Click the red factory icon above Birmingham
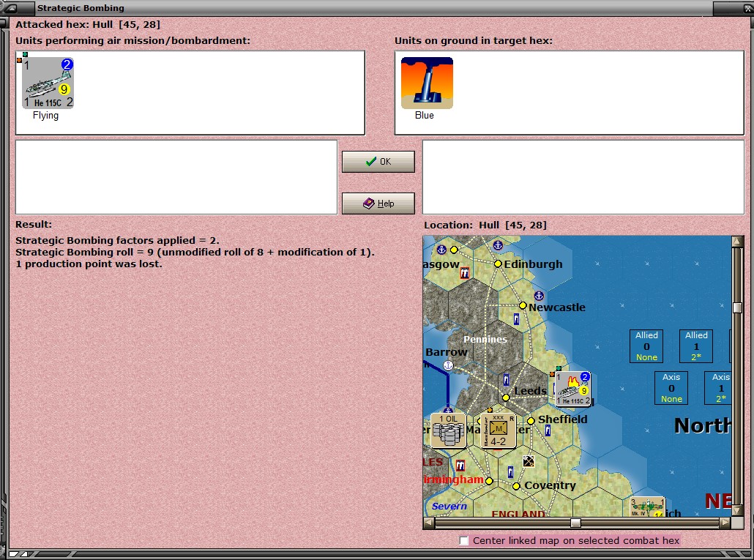This screenshot has height=560, width=754. (x=460, y=466)
